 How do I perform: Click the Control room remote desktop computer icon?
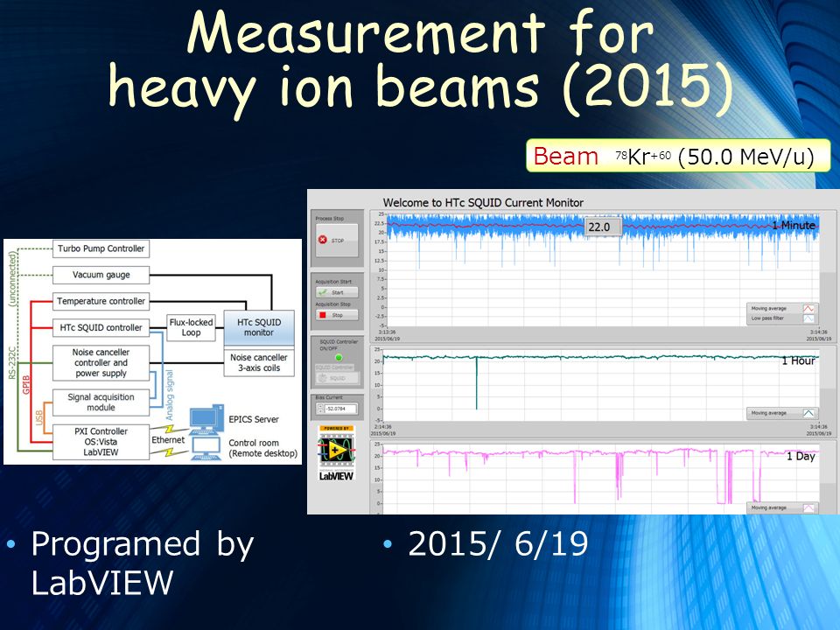point(206,449)
